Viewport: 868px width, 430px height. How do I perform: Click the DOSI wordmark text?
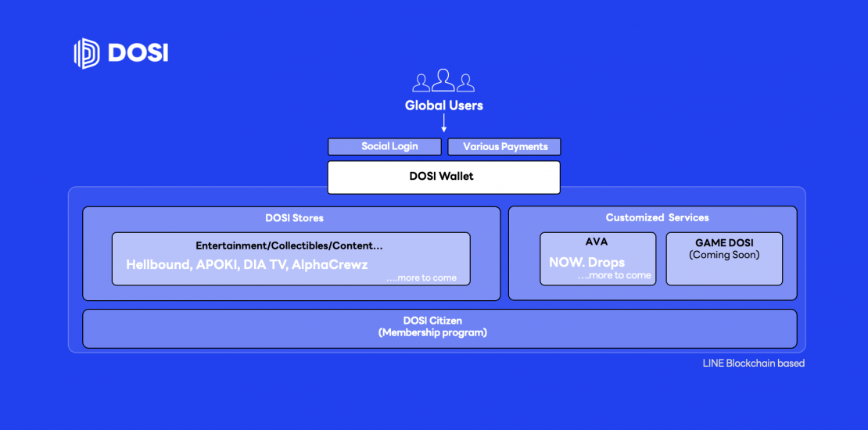coord(138,54)
